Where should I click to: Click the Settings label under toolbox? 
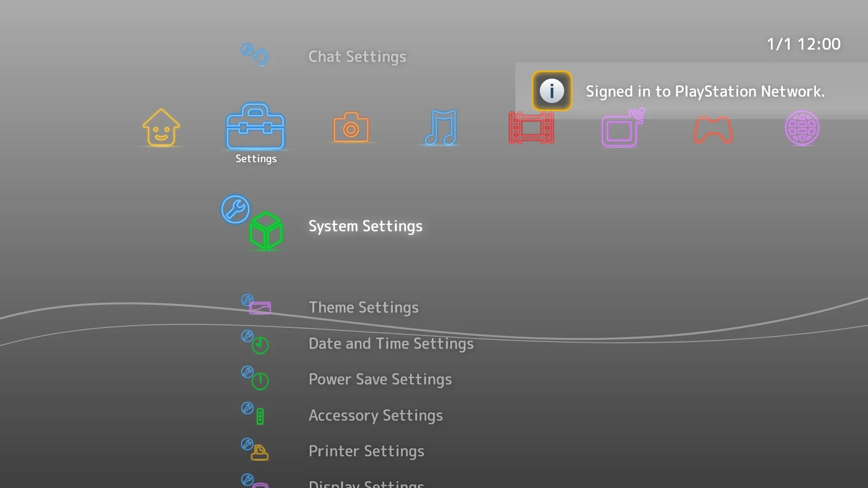[x=256, y=159]
